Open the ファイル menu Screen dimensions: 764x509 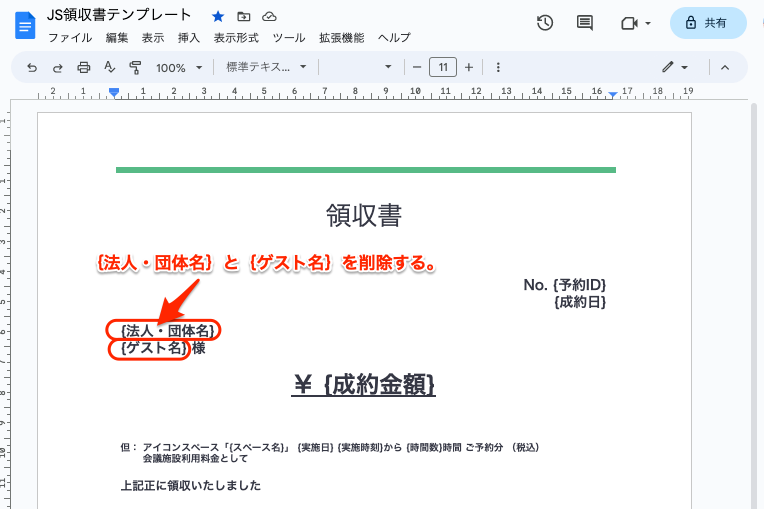[70, 38]
